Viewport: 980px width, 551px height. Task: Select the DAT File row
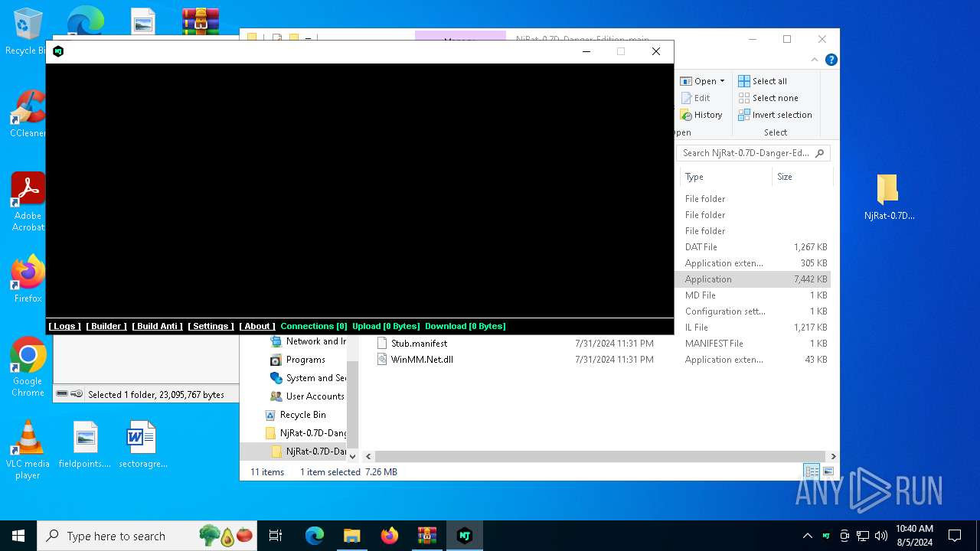[754, 247]
